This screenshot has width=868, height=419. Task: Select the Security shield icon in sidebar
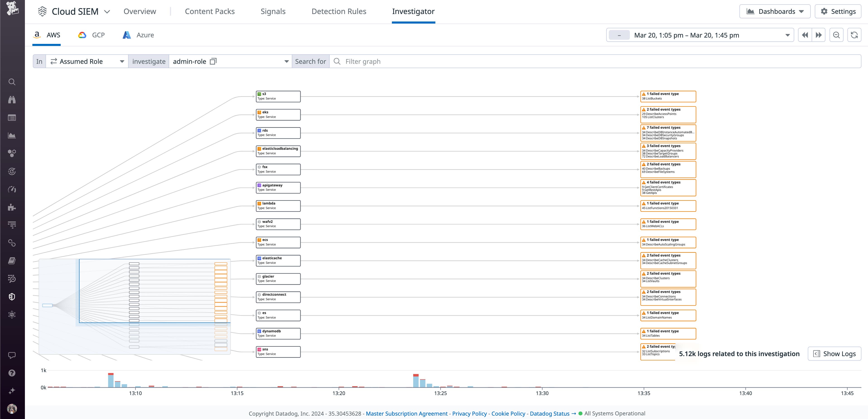click(12, 296)
